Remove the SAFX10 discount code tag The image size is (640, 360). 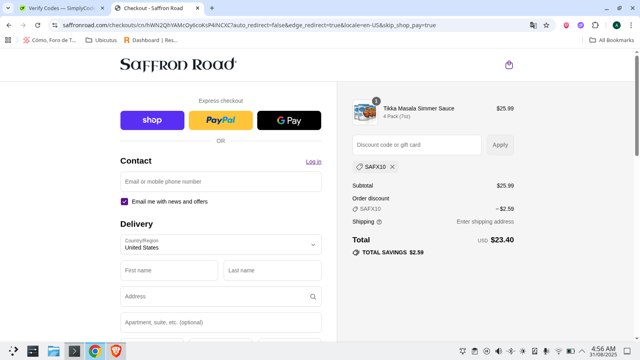[392, 167]
